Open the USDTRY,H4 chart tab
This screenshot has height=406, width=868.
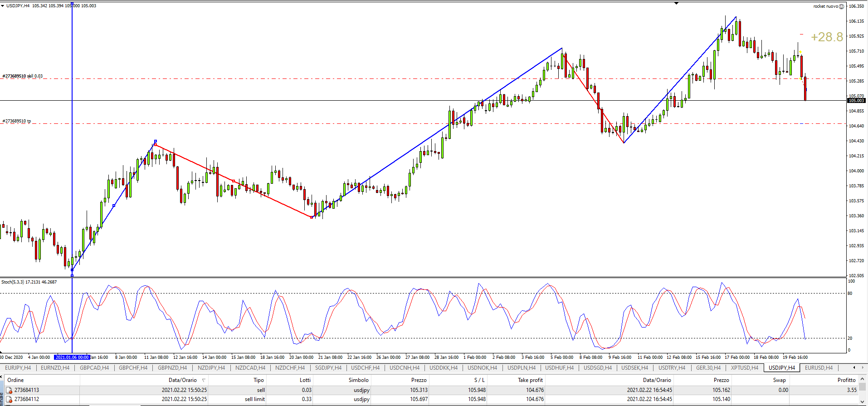click(672, 368)
